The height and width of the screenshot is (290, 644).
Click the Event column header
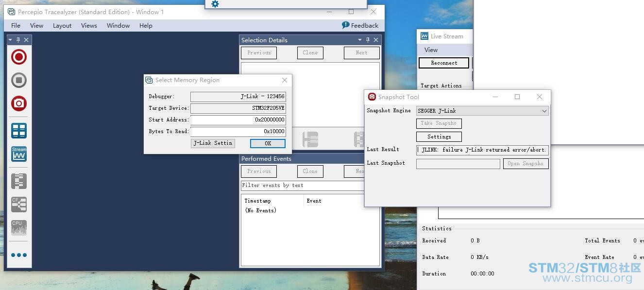[314, 201]
